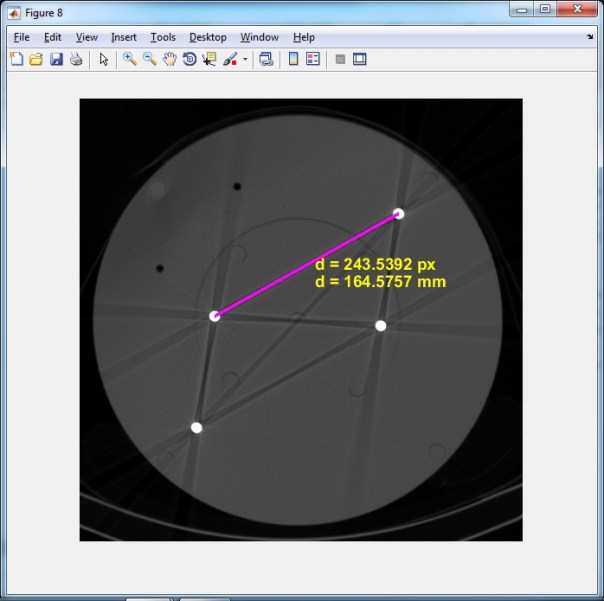Expand the Brush tool color dropdown arrow
The image size is (604, 601).
tap(245, 60)
